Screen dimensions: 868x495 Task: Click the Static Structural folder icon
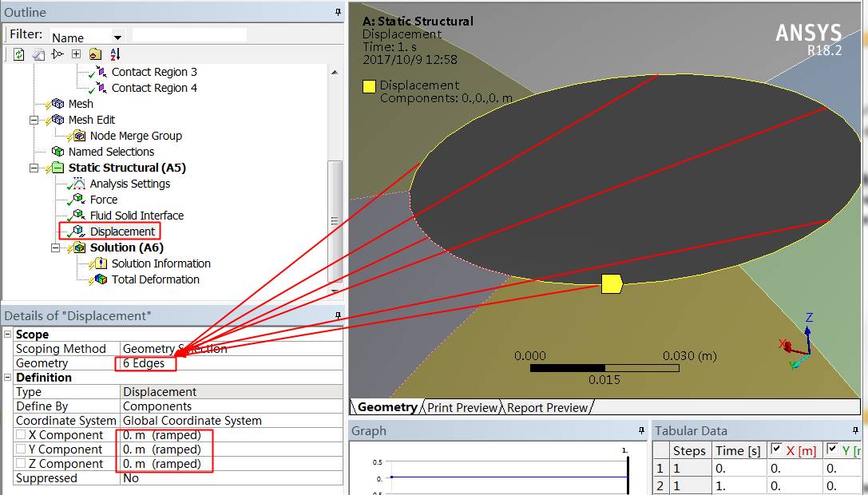(x=58, y=167)
